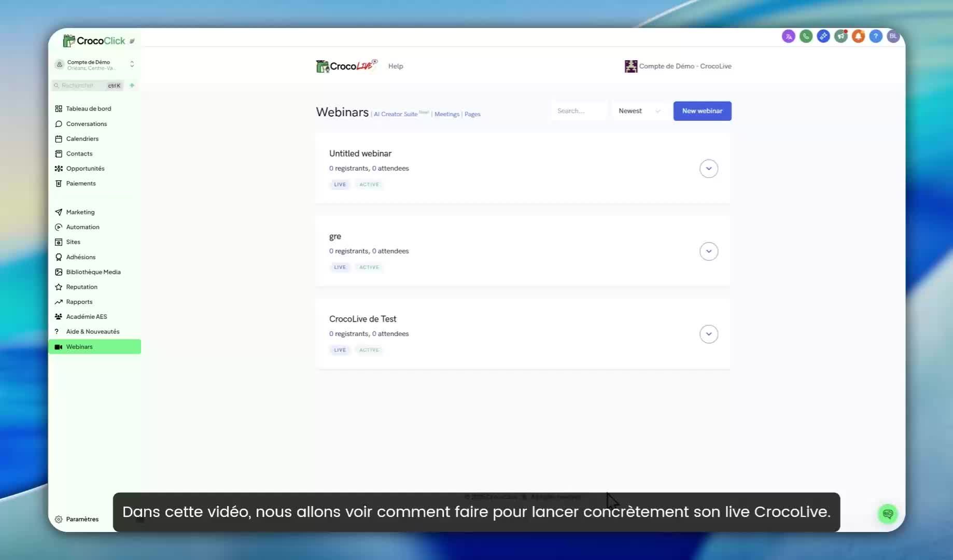Expand the CrocoLive de Test chevron
This screenshot has height=560, width=953.
click(708, 334)
